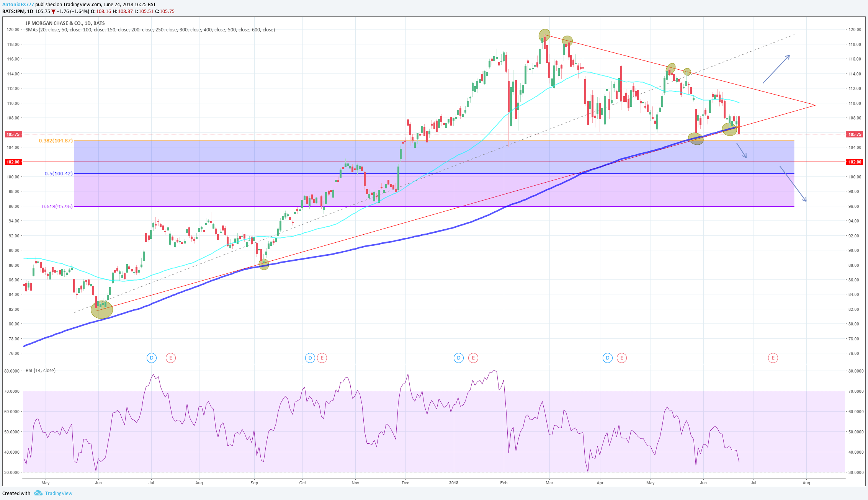Click the dividend D marker near July 2017
This screenshot has width=868, height=500.
152,358
